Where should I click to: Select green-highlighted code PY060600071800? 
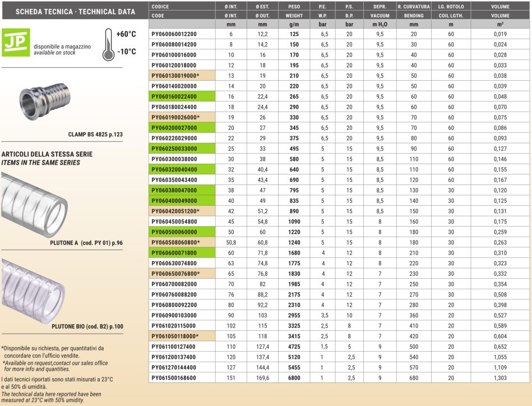tap(182, 253)
